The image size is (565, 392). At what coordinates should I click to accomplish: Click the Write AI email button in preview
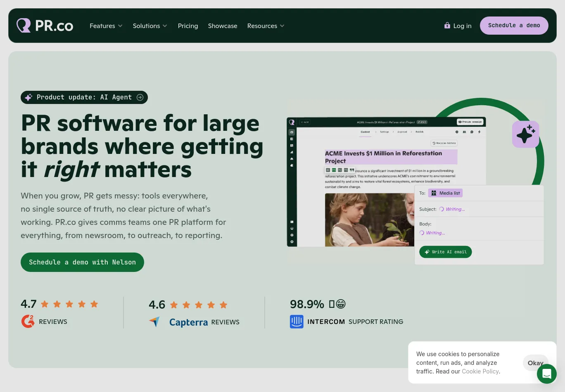pos(445,252)
